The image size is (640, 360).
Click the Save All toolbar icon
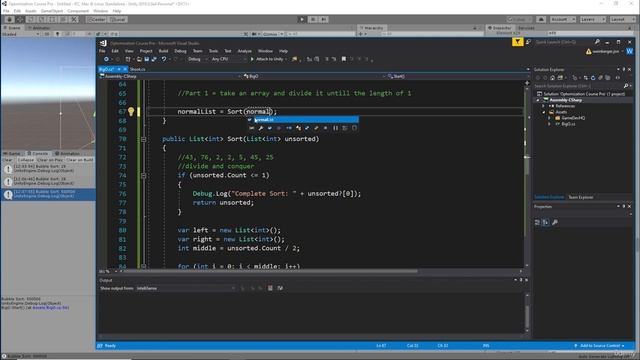(x=154, y=59)
